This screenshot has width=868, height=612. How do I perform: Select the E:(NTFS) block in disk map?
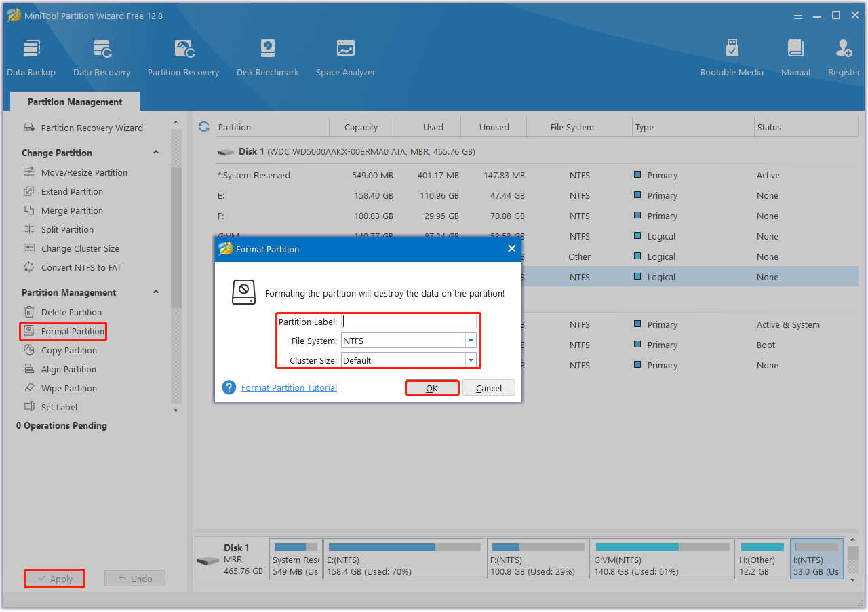tap(404, 560)
